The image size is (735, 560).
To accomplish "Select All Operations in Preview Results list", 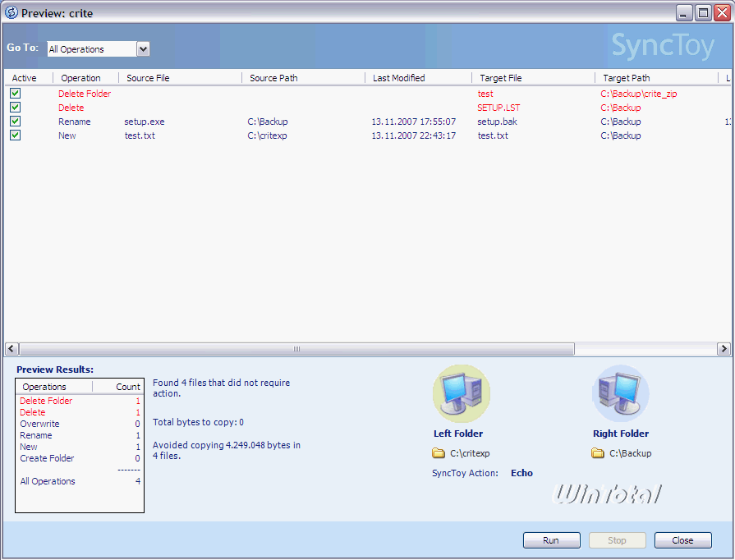I will tap(48, 481).
